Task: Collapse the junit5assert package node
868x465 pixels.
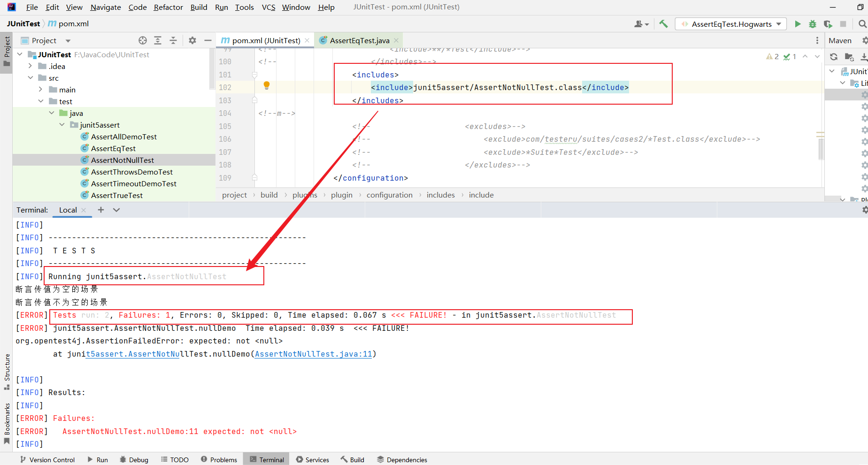Action: point(62,125)
